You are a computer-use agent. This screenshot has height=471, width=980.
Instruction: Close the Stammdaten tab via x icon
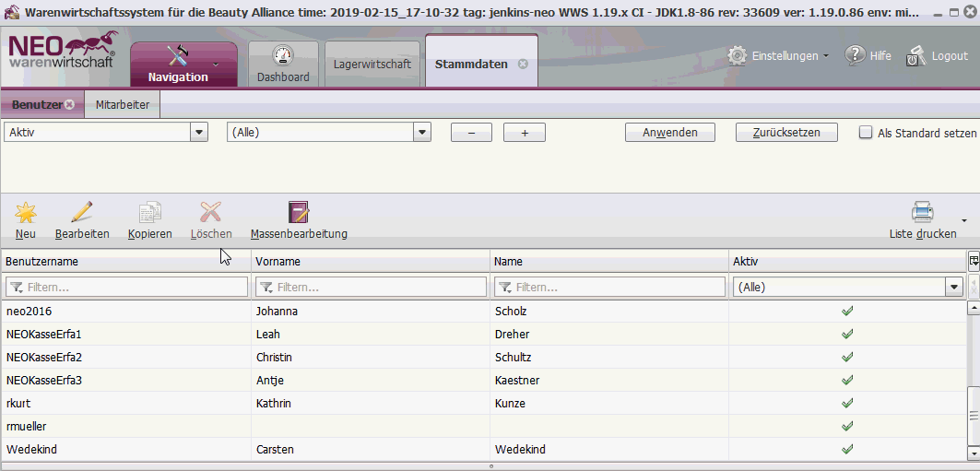click(x=523, y=64)
